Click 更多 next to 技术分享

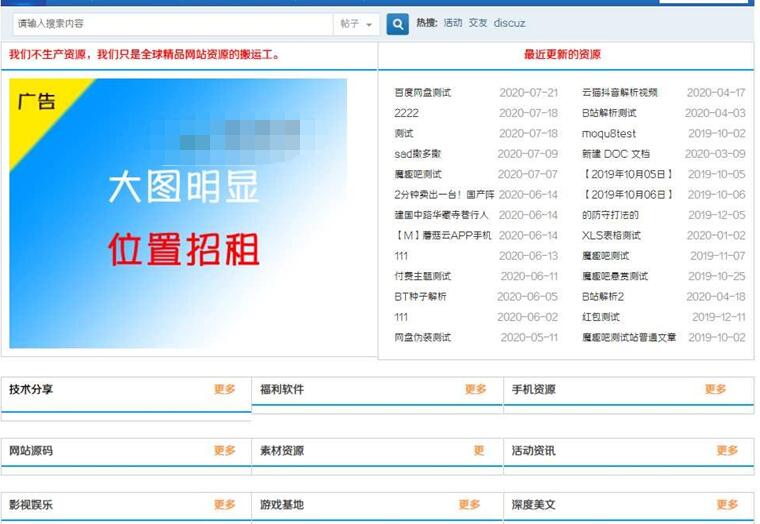pos(224,390)
